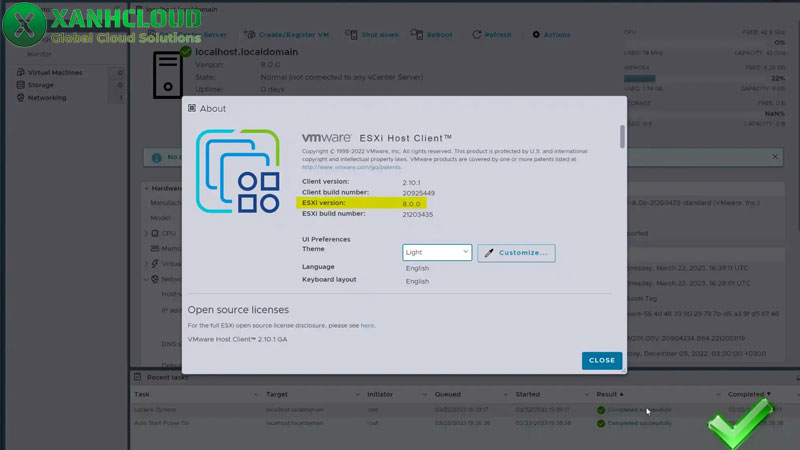Sort tasks by Queued column
The width and height of the screenshot is (800, 450).
pyautogui.click(x=447, y=394)
